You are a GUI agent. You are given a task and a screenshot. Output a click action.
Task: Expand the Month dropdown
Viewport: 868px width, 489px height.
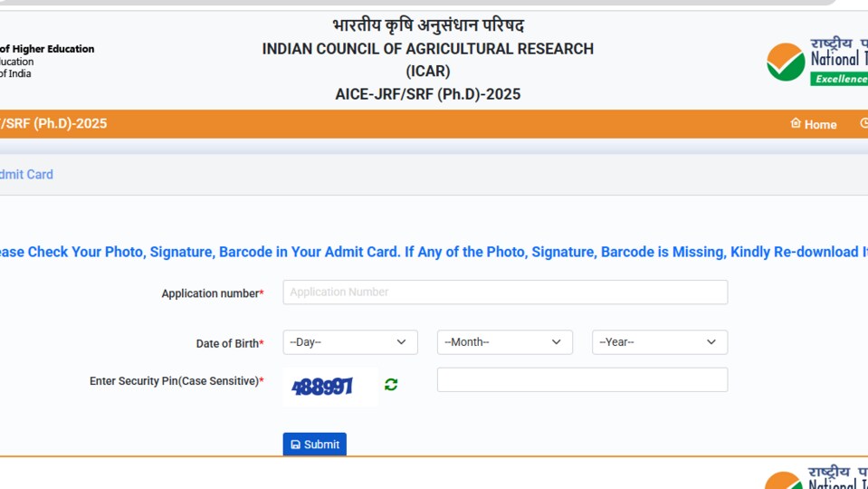click(x=505, y=342)
